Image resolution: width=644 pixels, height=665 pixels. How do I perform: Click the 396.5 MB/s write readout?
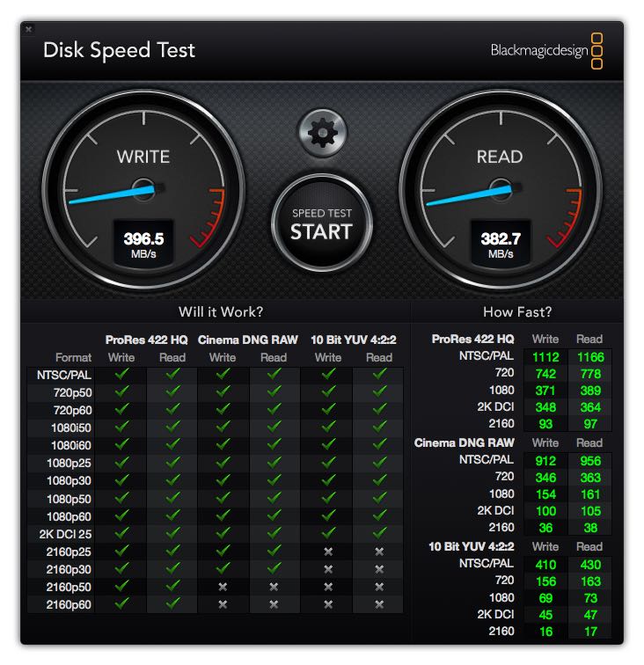coord(143,245)
